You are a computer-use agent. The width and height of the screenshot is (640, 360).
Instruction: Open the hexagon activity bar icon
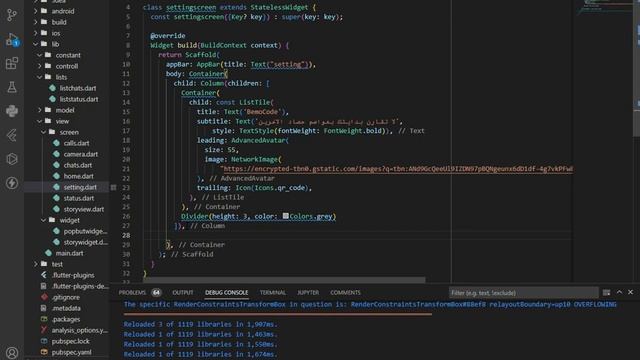point(12,159)
